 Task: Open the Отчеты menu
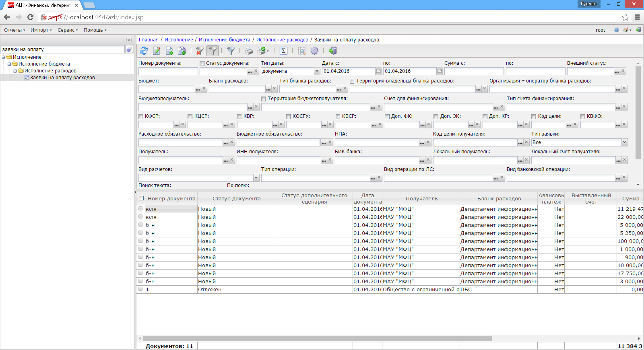pos(14,30)
